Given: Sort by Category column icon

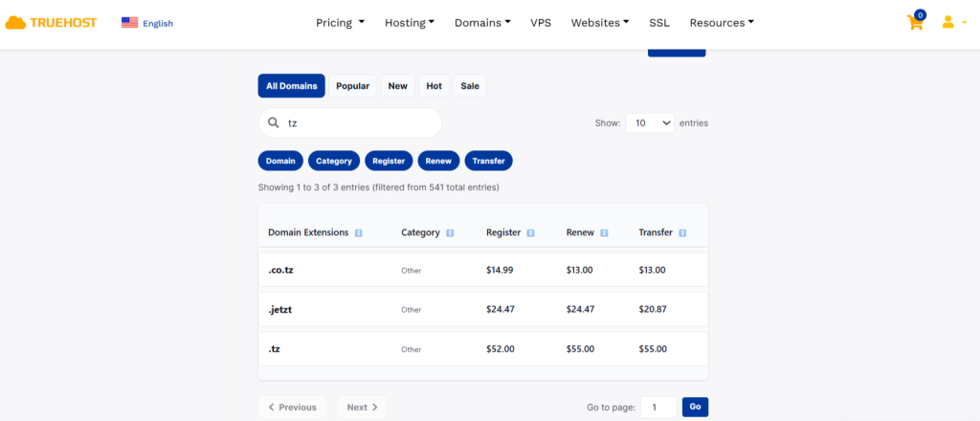Looking at the screenshot, I should pos(450,233).
